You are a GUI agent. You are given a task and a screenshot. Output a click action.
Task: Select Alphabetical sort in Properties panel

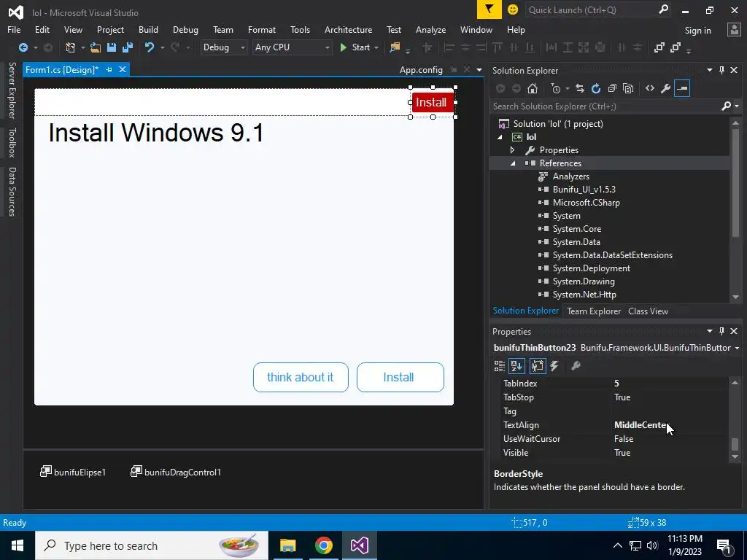(x=517, y=366)
